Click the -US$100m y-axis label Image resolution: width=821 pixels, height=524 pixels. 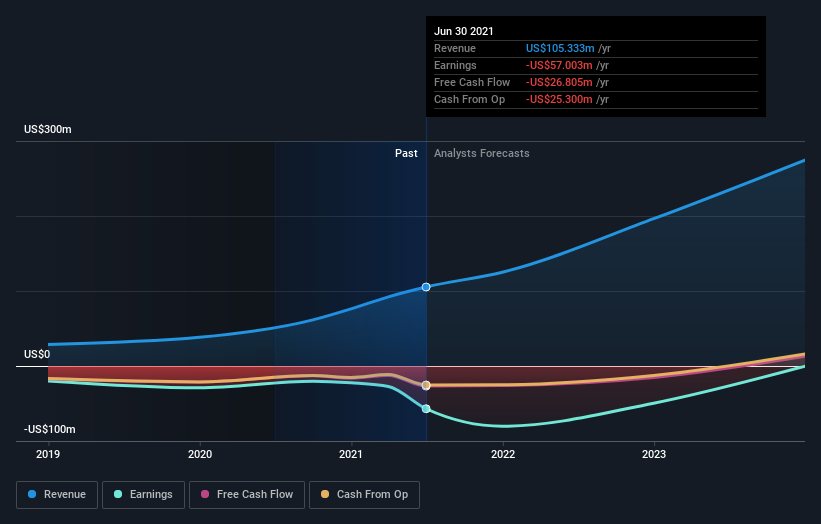[50, 429]
